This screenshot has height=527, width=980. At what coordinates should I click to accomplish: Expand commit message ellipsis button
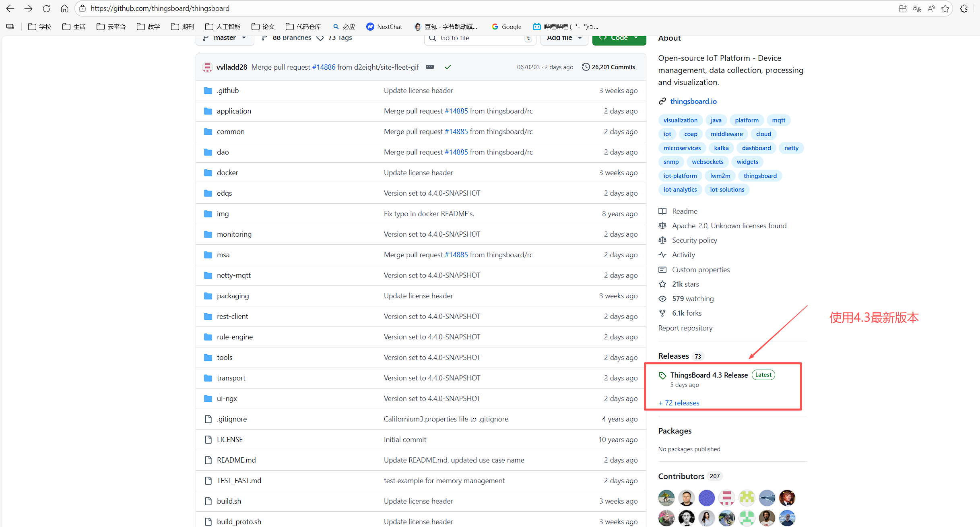pyautogui.click(x=429, y=67)
